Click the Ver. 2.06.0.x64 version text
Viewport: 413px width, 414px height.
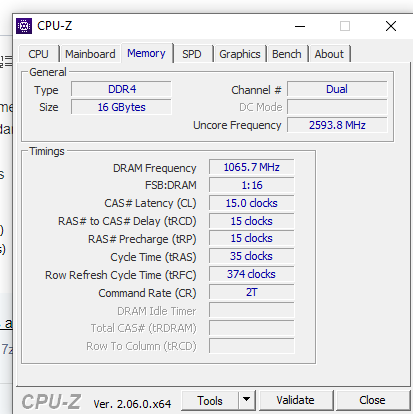(x=132, y=404)
